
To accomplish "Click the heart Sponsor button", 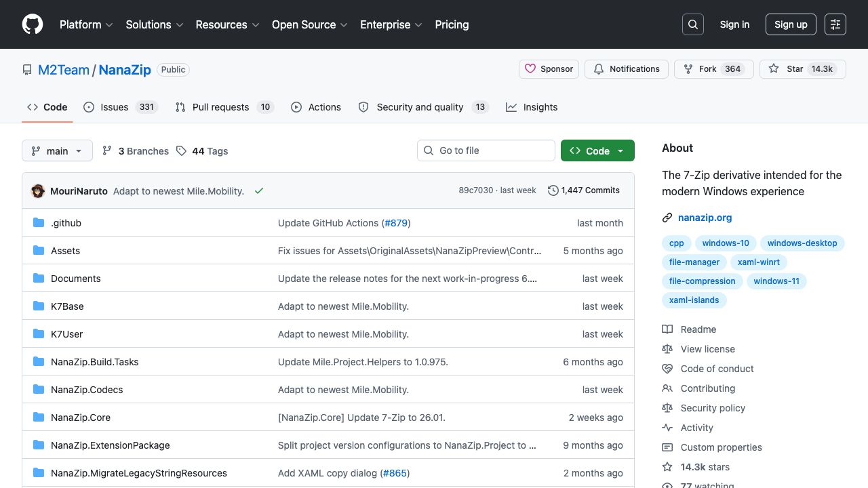I will [549, 69].
